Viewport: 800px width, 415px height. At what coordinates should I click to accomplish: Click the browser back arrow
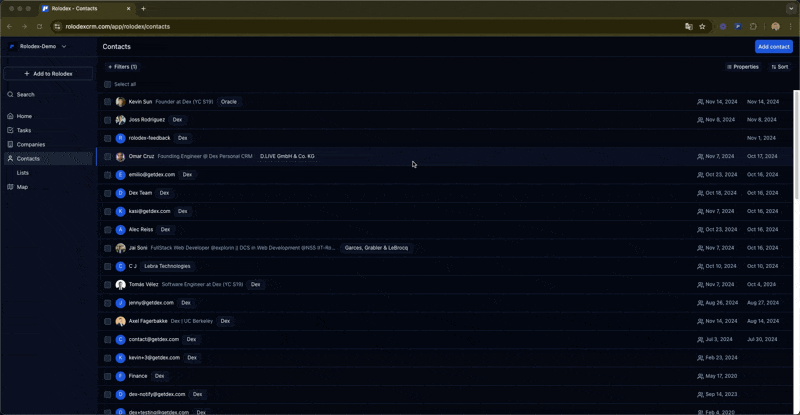pyautogui.click(x=9, y=27)
